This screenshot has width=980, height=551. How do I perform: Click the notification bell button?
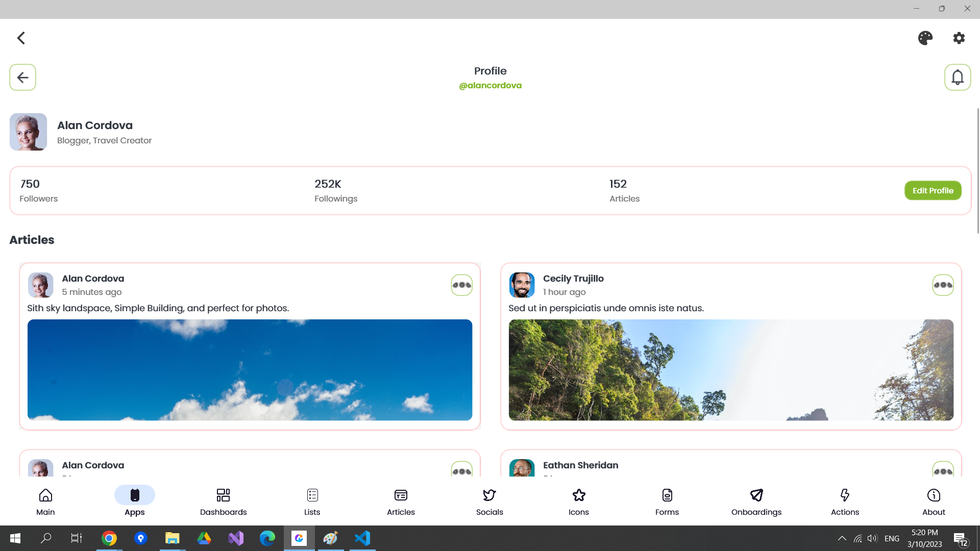point(957,78)
